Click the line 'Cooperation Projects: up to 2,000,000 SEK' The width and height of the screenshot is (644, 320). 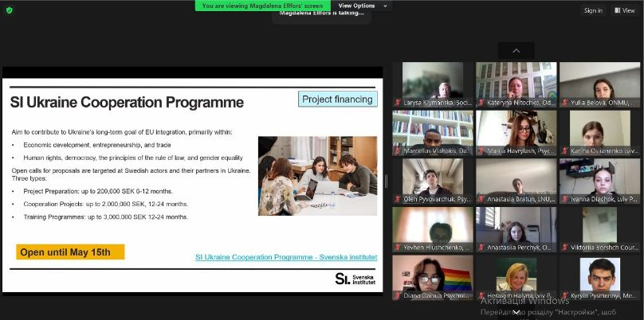pos(105,205)
